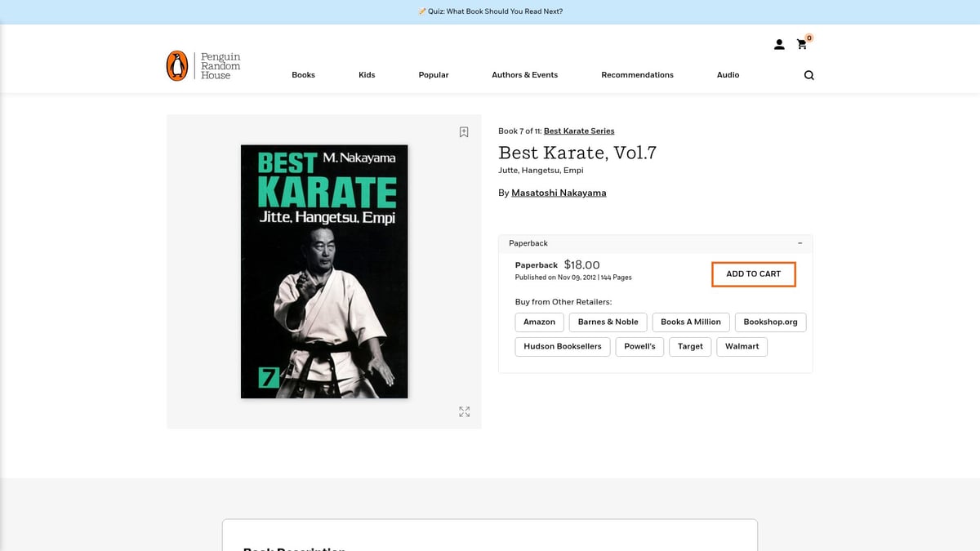Open the shopping cart icon
The height and width of the screenshot is (551, 980).
[x=802, y=45]
